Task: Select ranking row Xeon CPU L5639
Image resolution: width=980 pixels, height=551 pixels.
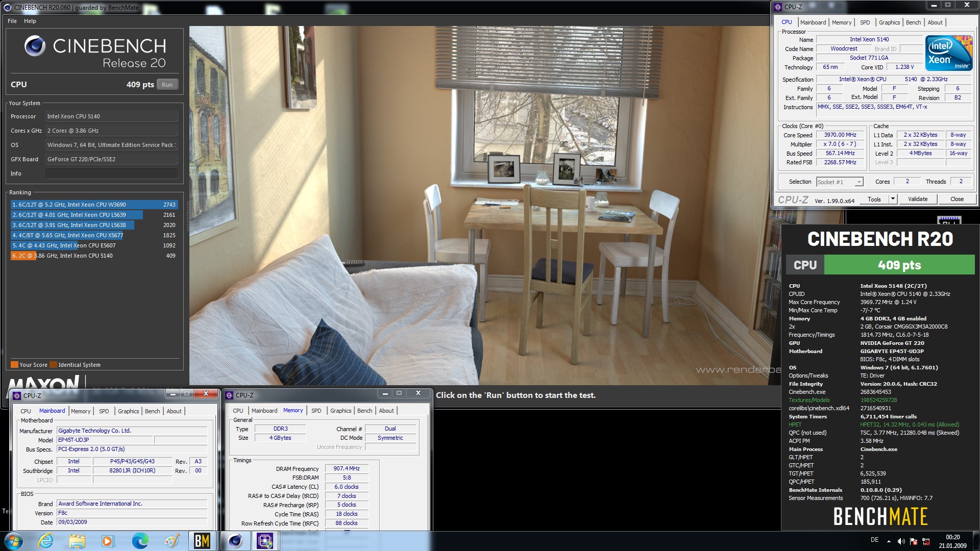Action: coord(94,215)
